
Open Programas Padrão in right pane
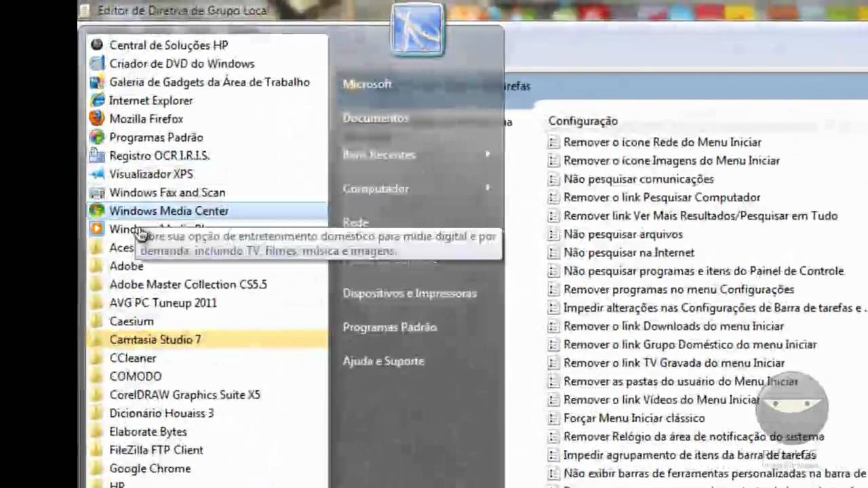pos(390,327)
